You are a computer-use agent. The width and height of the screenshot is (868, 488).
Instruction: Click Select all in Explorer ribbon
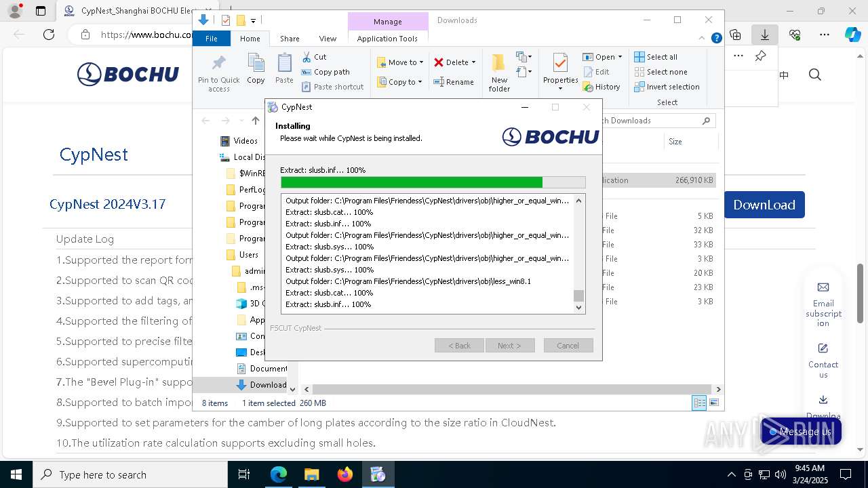(x=656, y=57)
